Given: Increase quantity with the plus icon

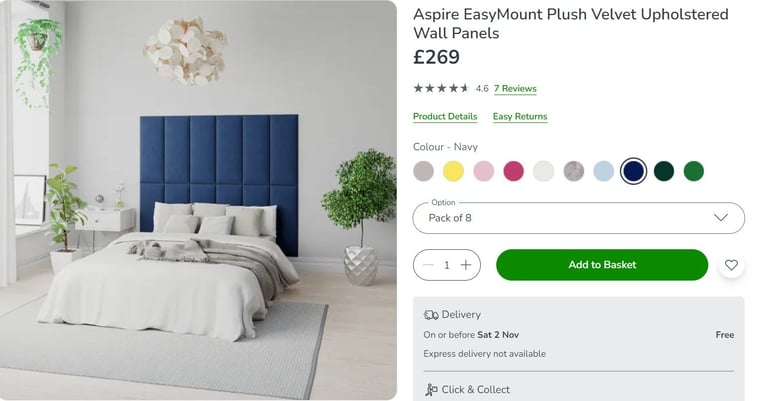Looking at the screenshot, I should [x=466, y=265].
